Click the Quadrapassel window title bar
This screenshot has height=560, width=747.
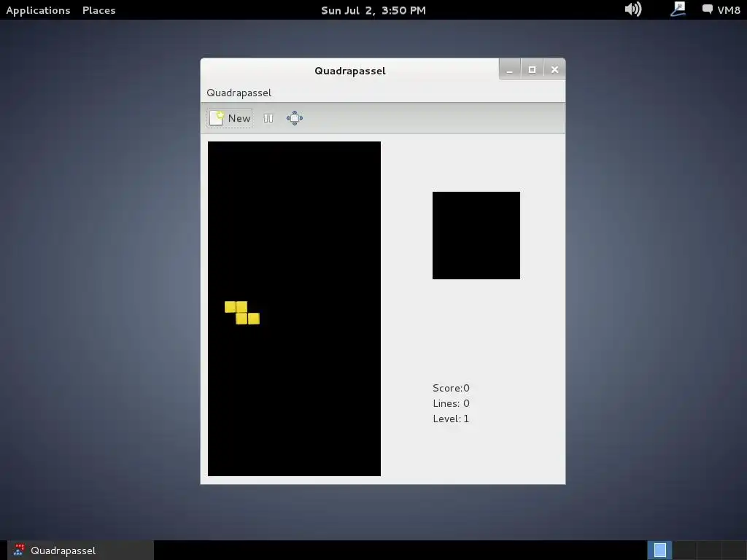(349, 71)
